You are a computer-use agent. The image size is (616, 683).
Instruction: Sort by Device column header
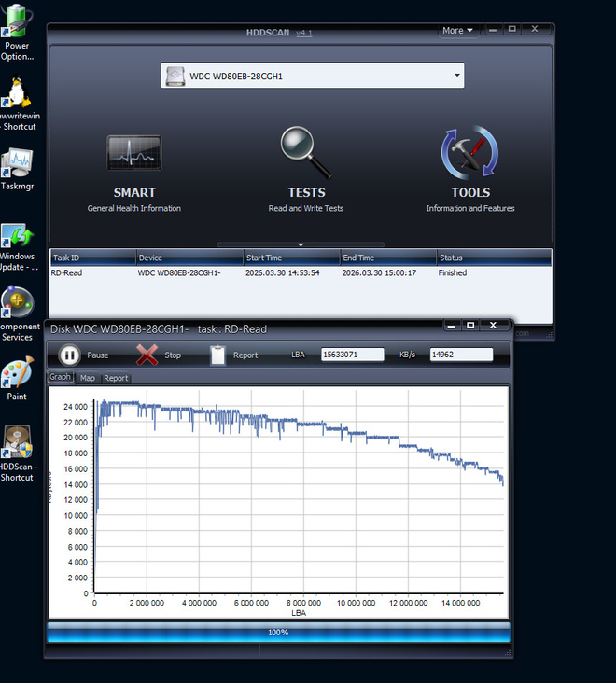coord(189,258)
